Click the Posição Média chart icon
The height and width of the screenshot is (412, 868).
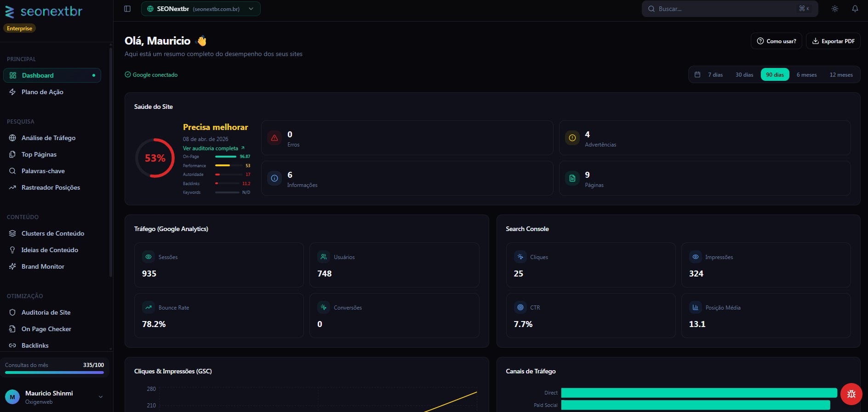(x=696, y=307)
